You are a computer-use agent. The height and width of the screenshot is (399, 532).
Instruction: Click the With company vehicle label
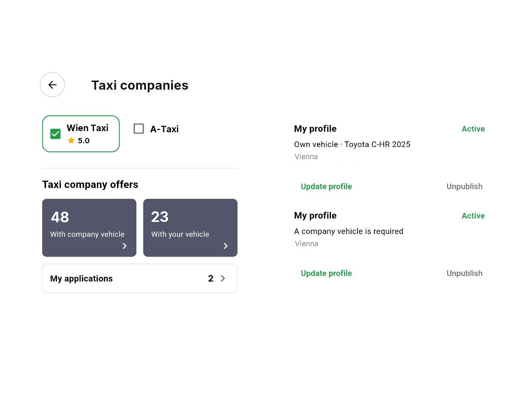click(87, 234)
